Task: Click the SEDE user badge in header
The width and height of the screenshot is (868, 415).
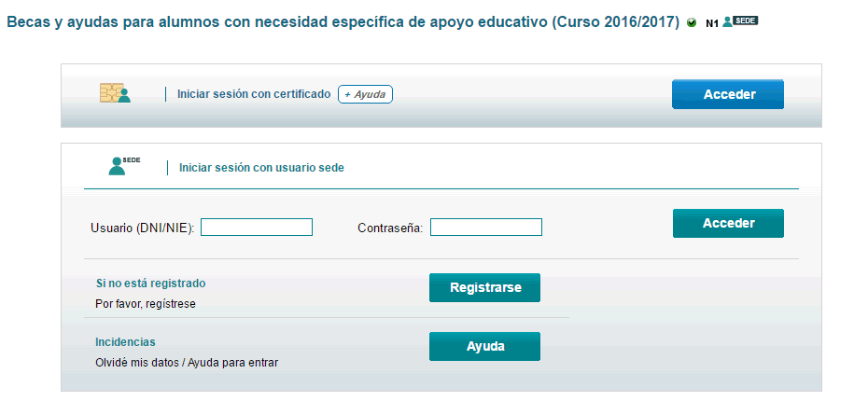Action: tap(740, 21)
